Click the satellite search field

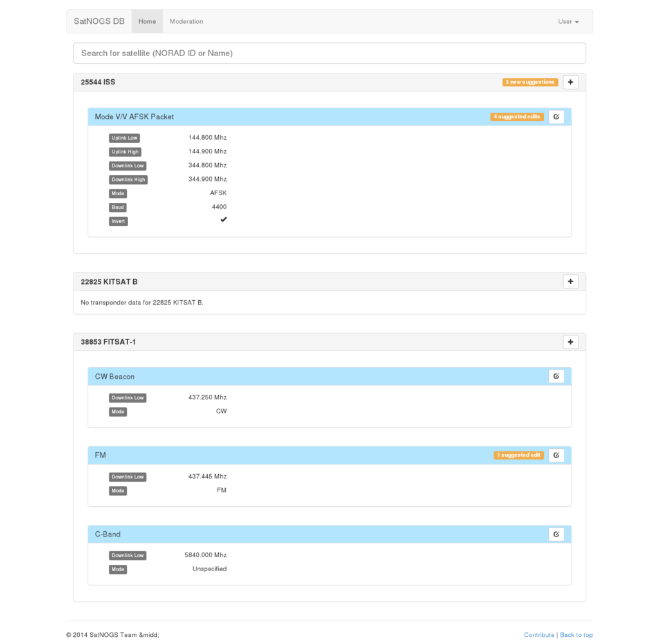[x=329, y=53]
